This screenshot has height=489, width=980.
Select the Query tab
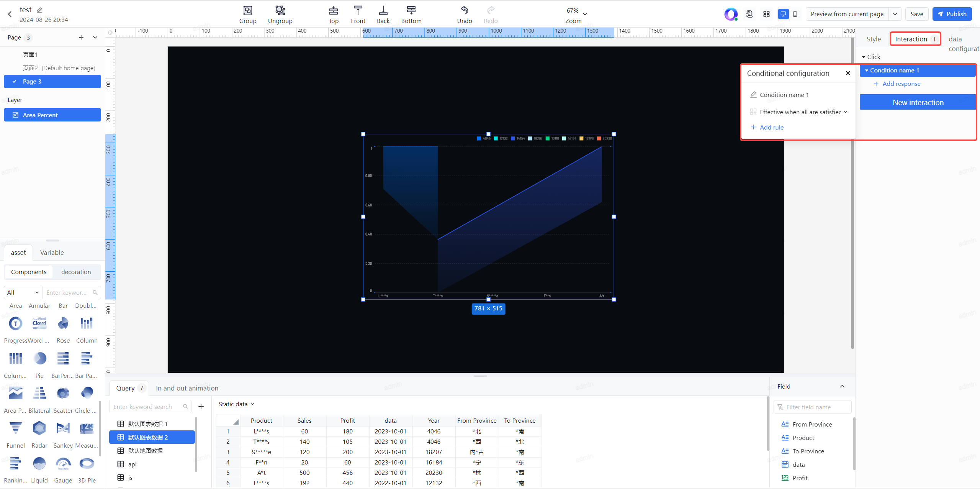tap(129, 388)
